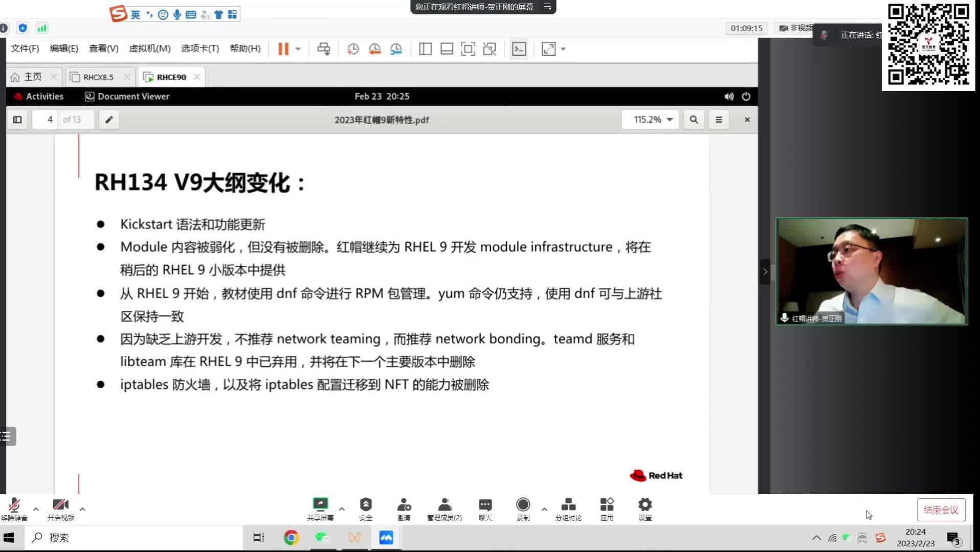Send Ctrl+Alt+Del to the virtual machine

[323, 49]
